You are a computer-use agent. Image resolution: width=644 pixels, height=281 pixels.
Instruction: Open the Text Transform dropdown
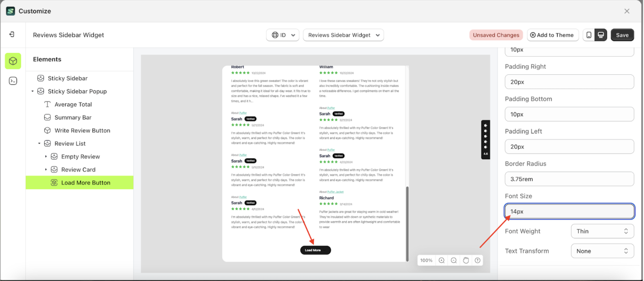coord(602,251)
